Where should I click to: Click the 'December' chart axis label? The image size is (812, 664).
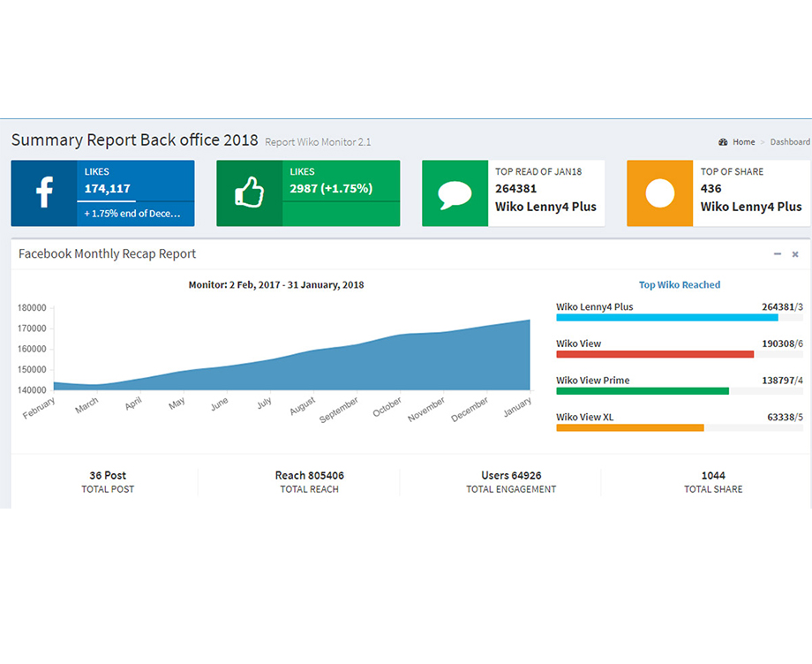470,409
